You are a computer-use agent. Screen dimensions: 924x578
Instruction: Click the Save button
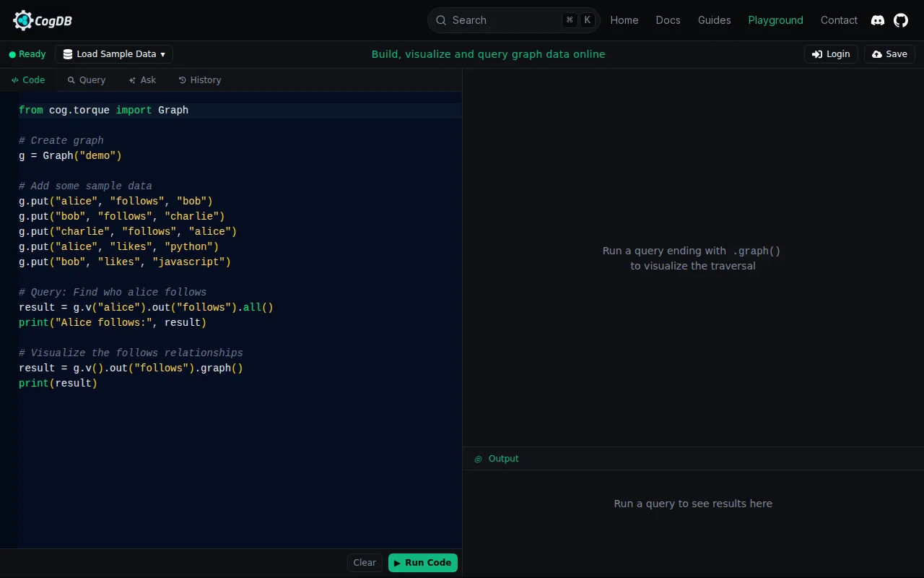(x=889, y=54)
